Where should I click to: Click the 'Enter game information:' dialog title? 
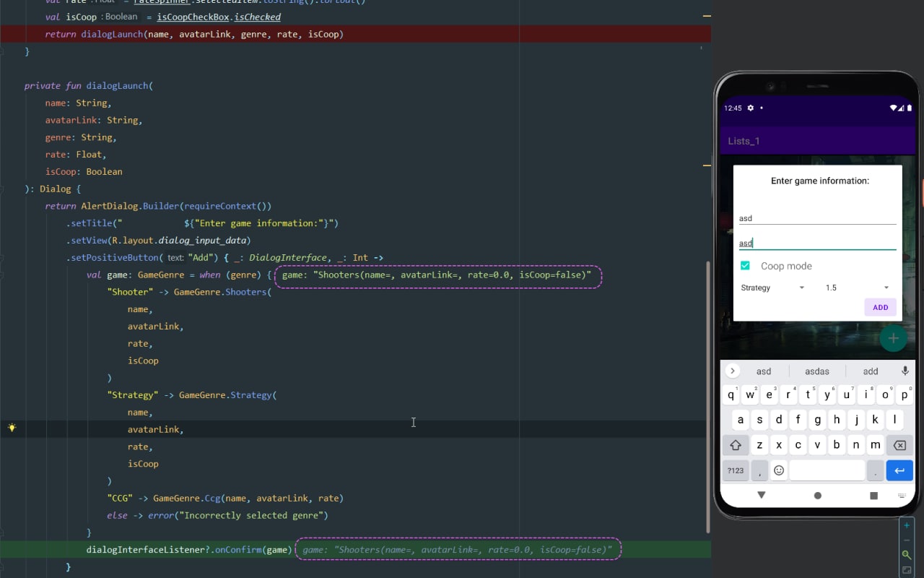[x=820, y=181]
